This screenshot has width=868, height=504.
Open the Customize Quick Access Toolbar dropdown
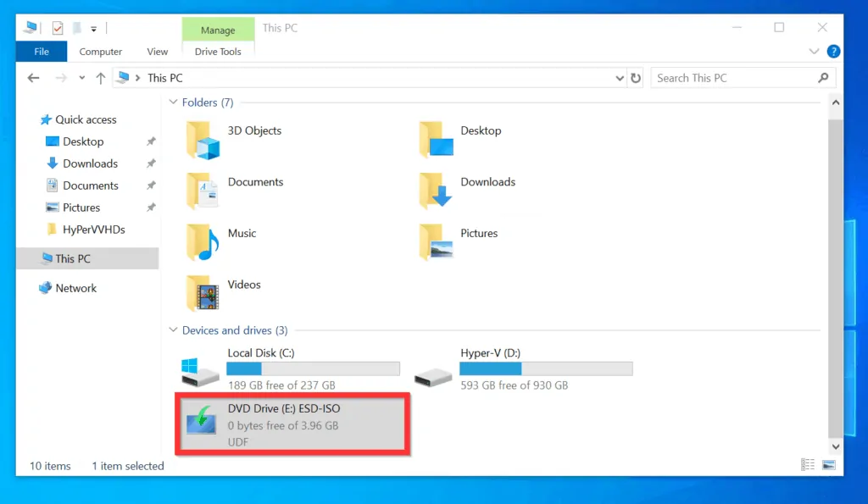pos(94,29)
